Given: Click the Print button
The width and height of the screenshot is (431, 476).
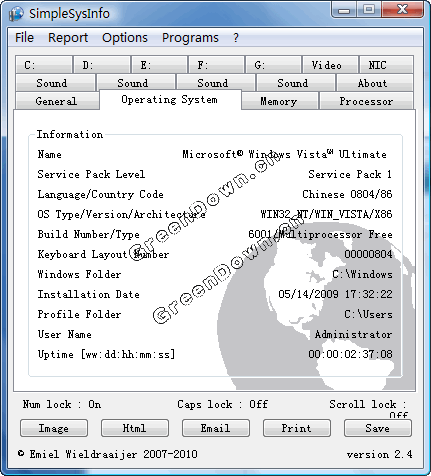Looking at the screenshot, I should pos(297,428).
